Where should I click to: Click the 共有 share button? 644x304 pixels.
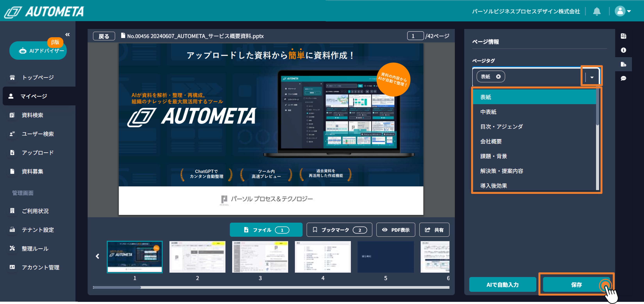pos(434,230)
